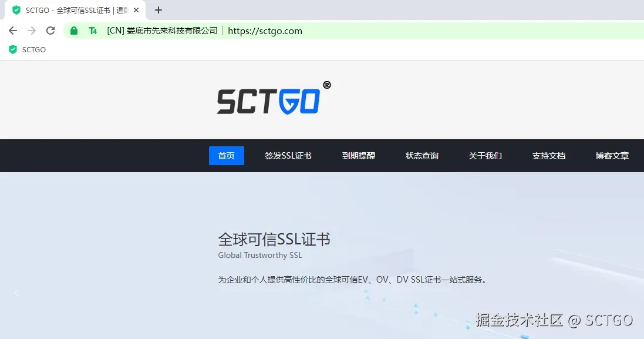Go to 首页 in the navigation menu
Screen dimensions: 644x339
point(226,156)
